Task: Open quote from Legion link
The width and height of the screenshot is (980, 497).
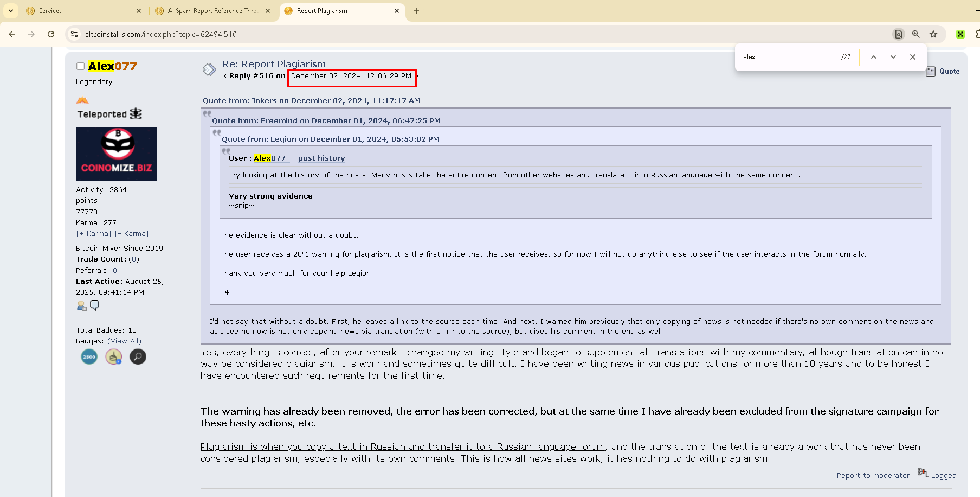Action: pyautogui.click(x=331, y=139)
